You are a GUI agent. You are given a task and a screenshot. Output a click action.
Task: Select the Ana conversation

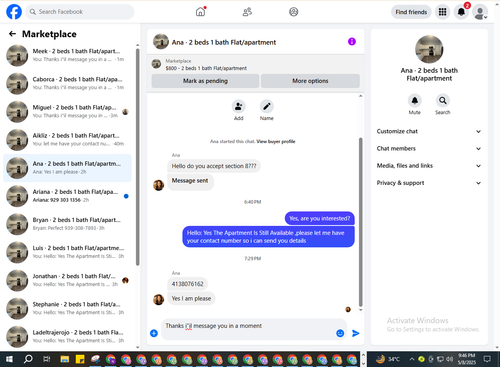click(67, 168)
